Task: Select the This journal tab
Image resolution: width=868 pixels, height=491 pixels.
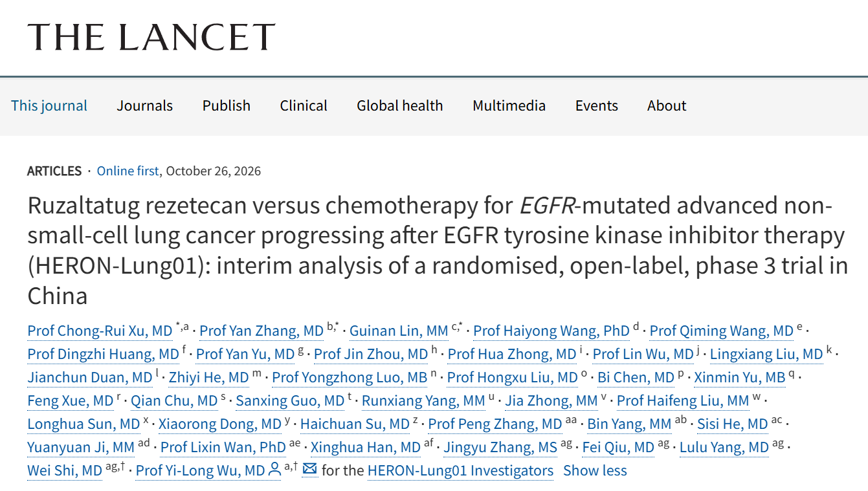Action: 49,105
